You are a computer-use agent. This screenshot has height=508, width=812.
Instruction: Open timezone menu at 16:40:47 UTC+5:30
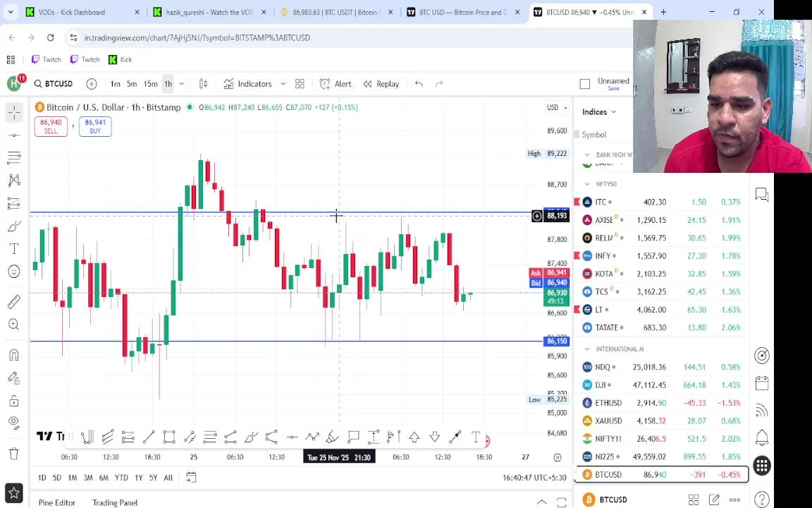(x=534, y=478)
